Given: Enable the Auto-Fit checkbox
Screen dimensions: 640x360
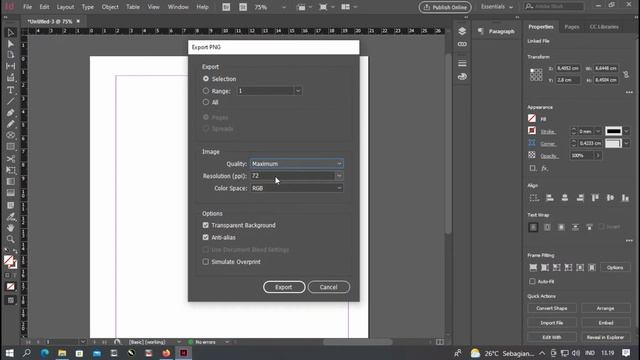Looking at the screenshot, I should point(532,281).
